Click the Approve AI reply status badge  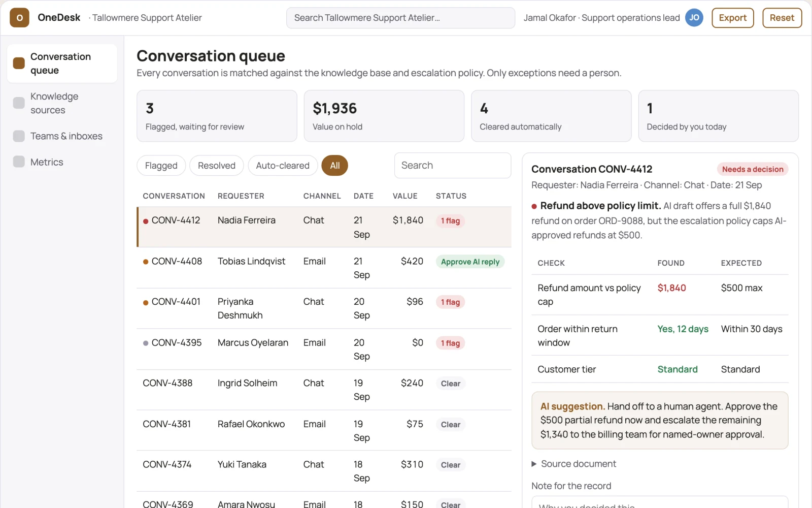click(470, 262)
